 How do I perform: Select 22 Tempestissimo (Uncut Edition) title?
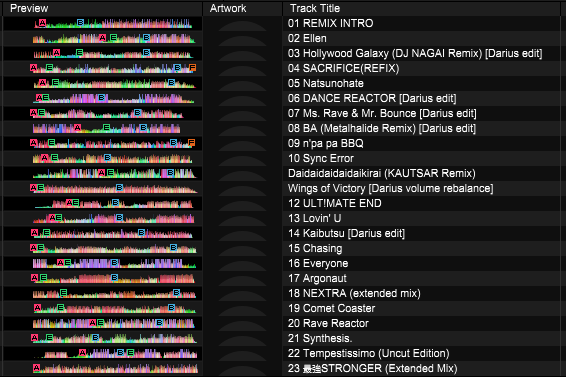369,353
